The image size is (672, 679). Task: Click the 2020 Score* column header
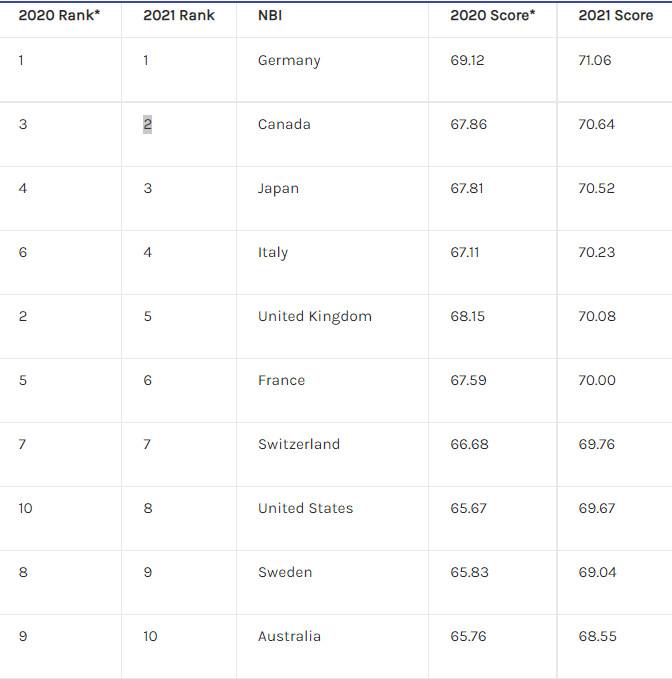click(x=493, y=15)
